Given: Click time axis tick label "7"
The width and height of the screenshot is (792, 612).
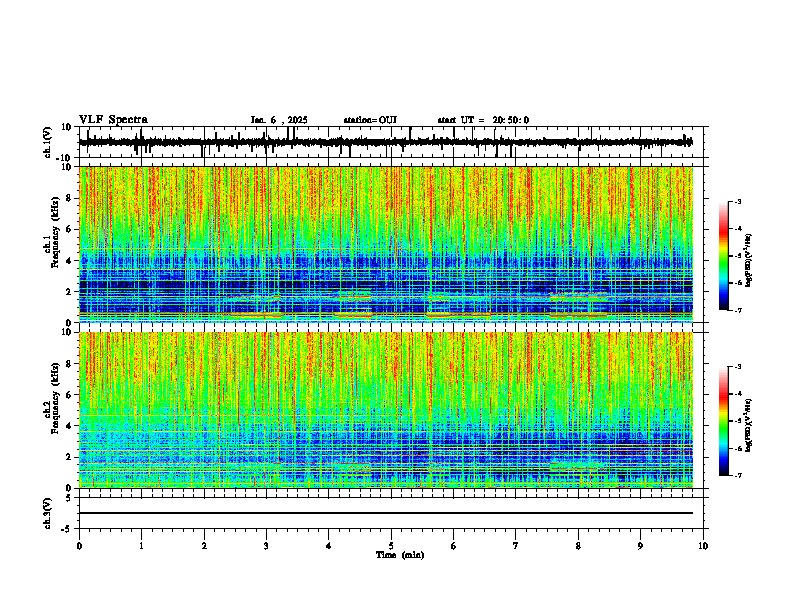Looking at the screenshot, I should [516, 546].
